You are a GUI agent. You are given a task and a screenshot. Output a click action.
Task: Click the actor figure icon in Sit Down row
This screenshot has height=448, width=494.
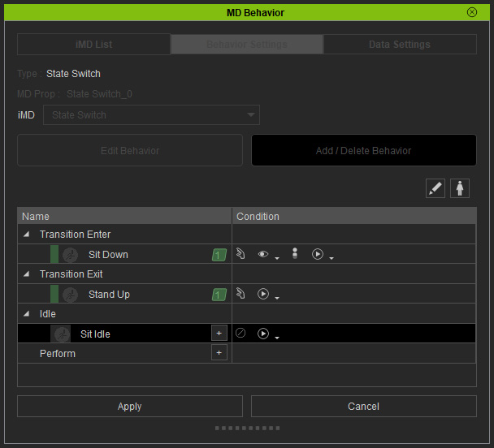click(295, 253)
